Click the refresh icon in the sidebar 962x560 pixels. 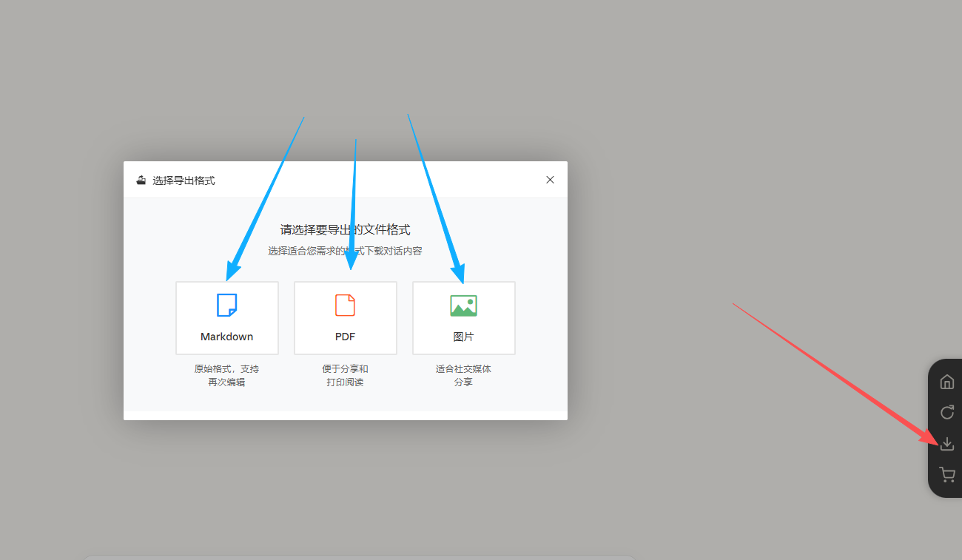(x=946, y=412)
